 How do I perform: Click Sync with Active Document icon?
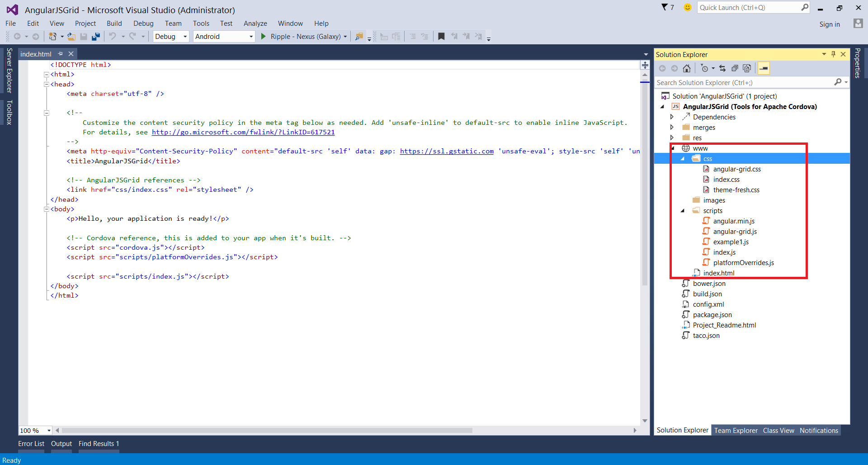tap(722, 68)
